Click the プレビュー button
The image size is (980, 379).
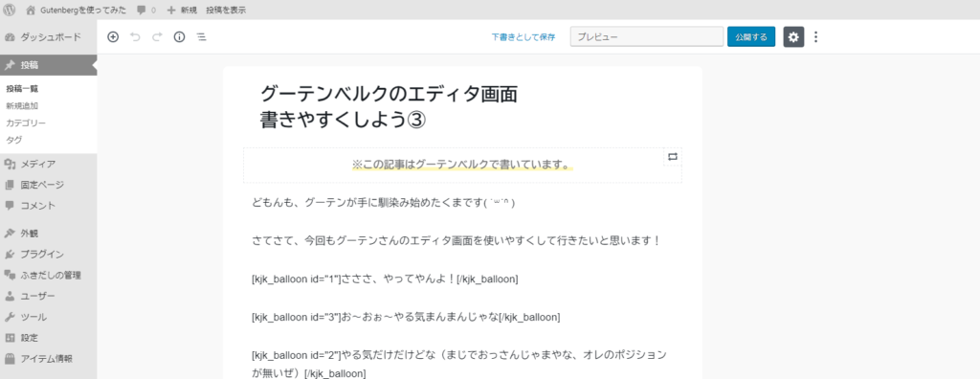[647, 37]
